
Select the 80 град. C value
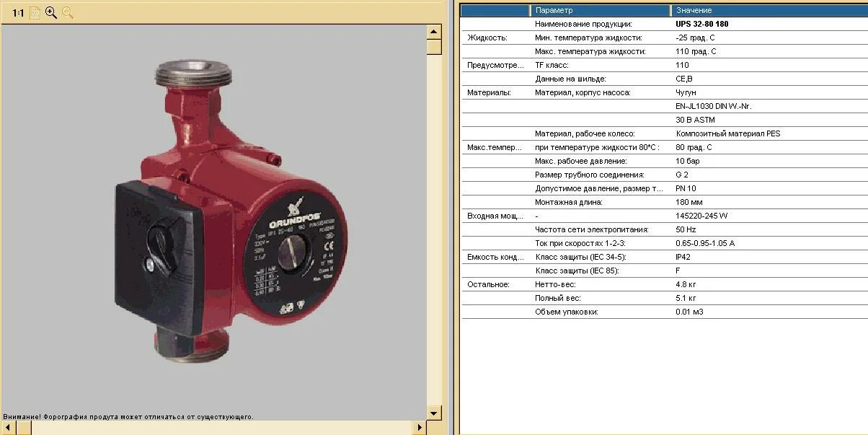694,147
